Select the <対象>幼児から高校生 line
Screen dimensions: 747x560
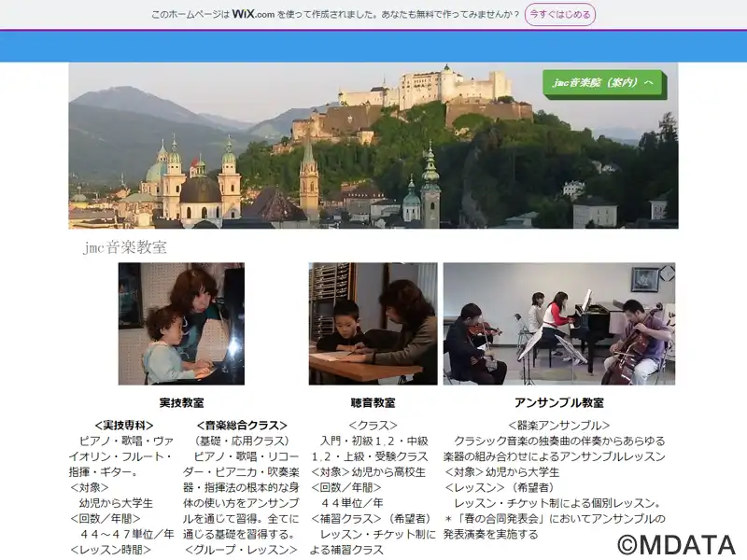point(368,472)
